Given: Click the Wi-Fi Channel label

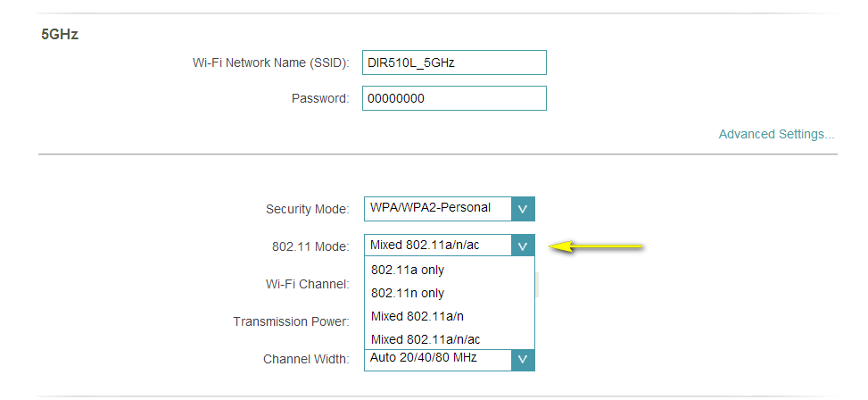Looking at the screenshot, I should [306, 284].
